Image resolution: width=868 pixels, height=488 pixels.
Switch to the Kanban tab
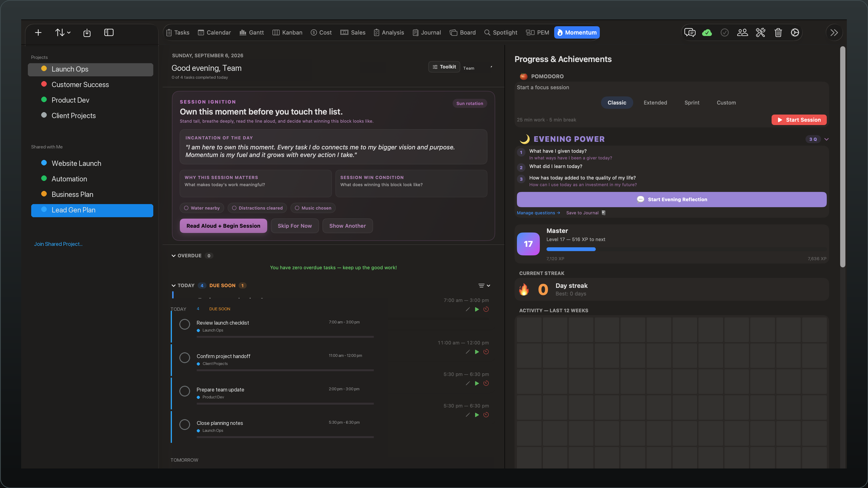click(288, 33)
